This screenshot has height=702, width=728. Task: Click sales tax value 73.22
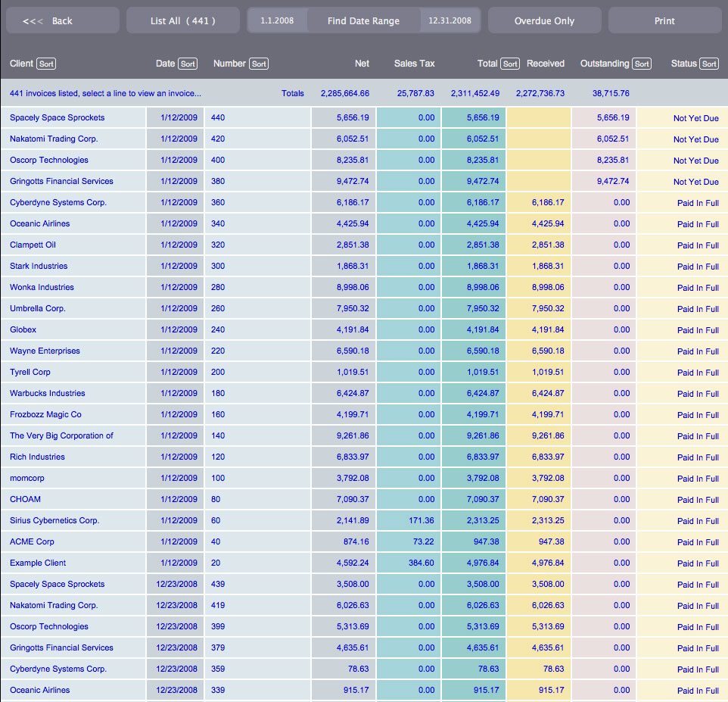424,541
